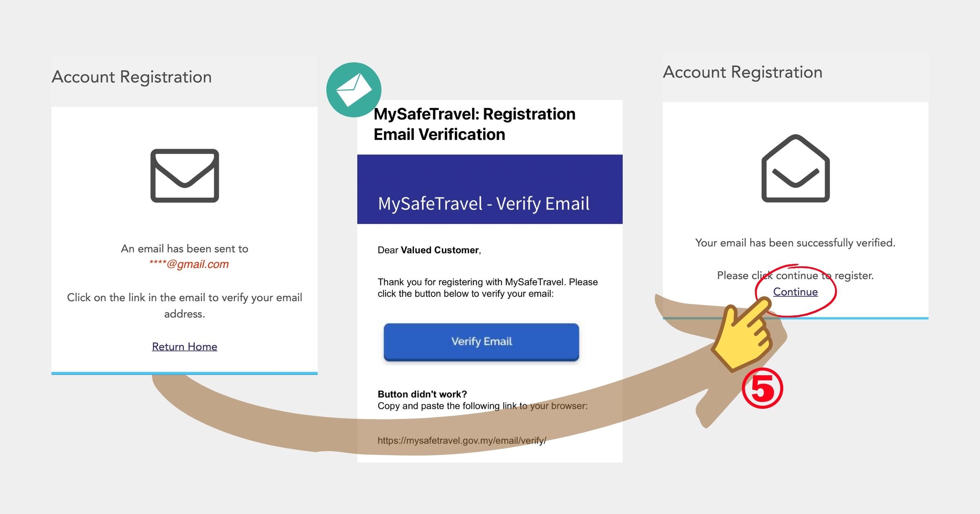980x514 pixels.
Task: Click the 'Dear Valued Customer' greeting
Action: [x=429, y=250]
